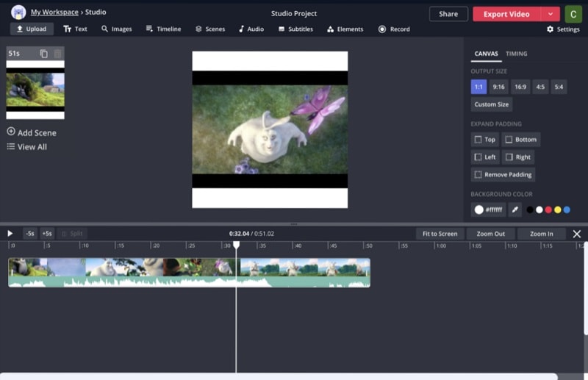Select the video clip on the timeline
The image size is (588, 380).
pyautogui.click(x=189, y=273)
